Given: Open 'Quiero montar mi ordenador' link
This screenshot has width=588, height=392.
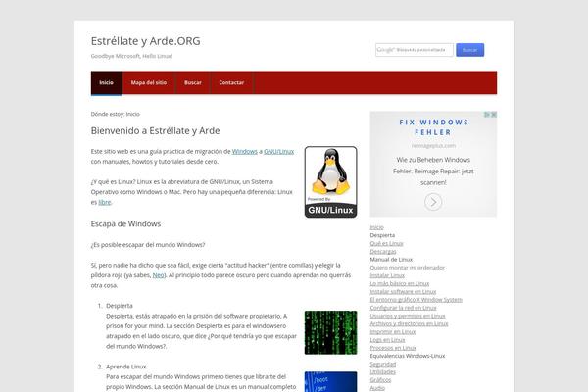Looking at the screenshot, I should pos(408,268).
